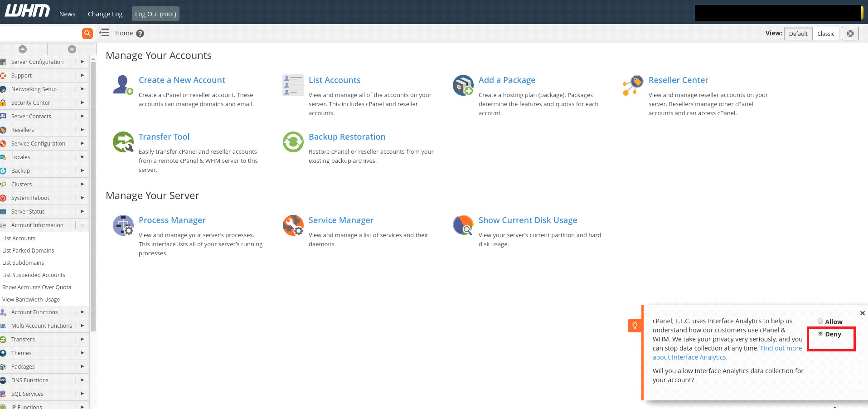Screen dimensions: 868x409
Task: Select the Deny radio button
Action: (x=820, y=334)
